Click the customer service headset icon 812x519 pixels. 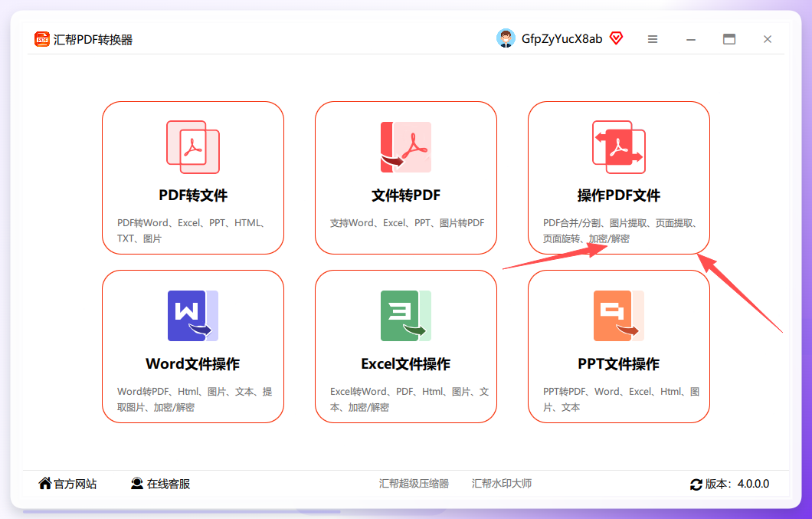click(136, 483)
